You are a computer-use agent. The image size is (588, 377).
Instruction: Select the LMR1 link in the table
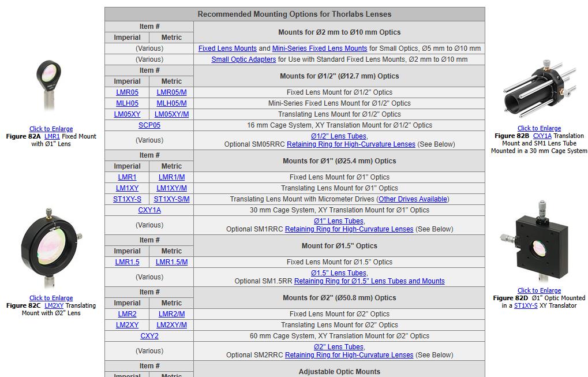127,177
